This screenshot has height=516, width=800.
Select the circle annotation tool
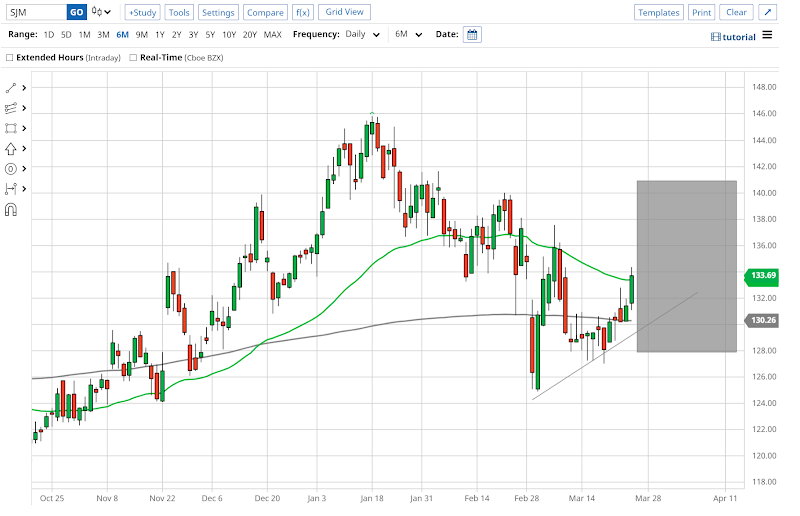tap(12, 168)
